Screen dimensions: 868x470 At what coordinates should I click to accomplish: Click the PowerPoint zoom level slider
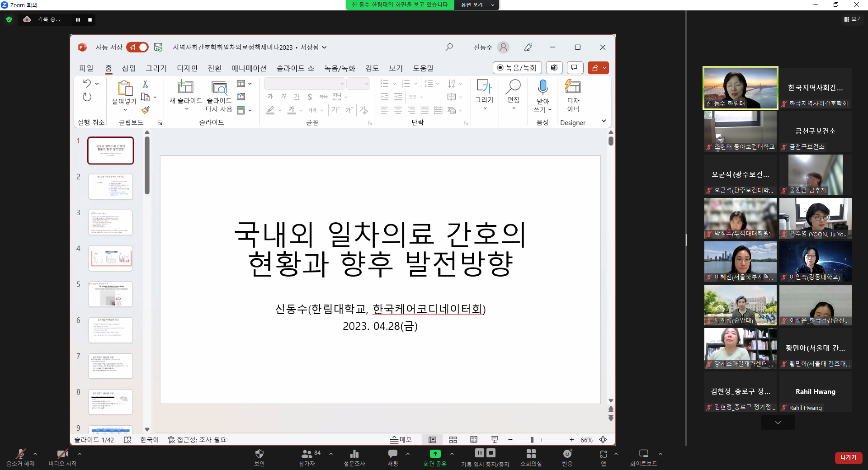[532, 440]
